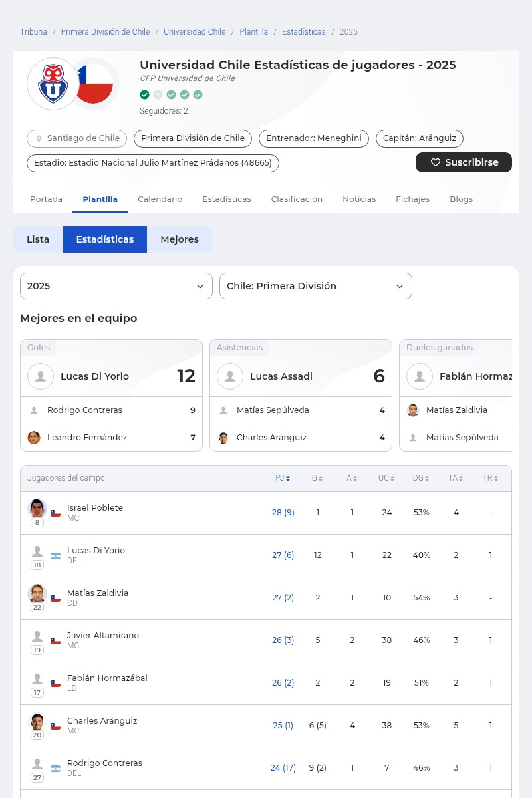This screenshot has height=798, width=532.
Task: Click the Suscribirse button
Action: [x=464, y=162]
